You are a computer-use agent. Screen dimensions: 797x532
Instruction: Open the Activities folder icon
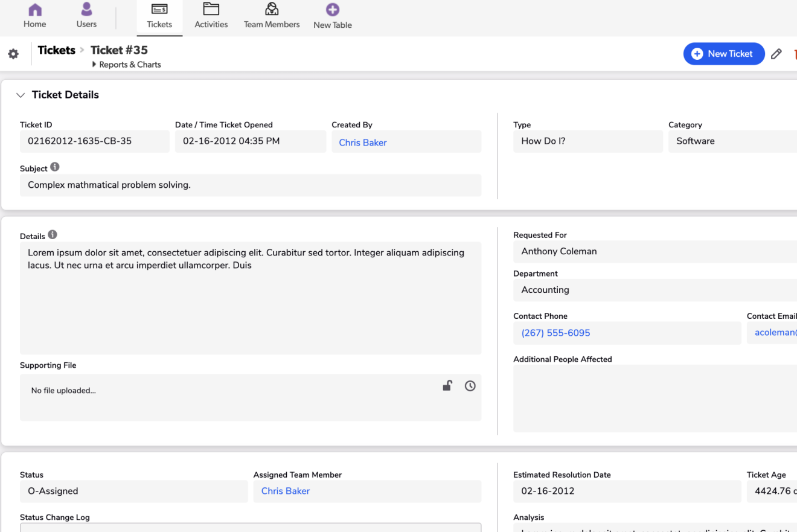click(x=211, y=10)
